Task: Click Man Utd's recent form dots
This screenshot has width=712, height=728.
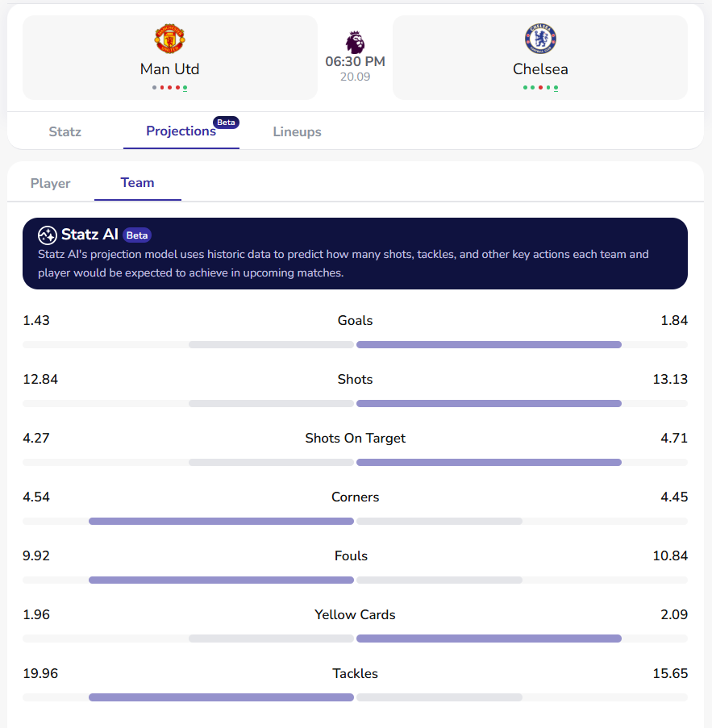Action: point(169,87)
